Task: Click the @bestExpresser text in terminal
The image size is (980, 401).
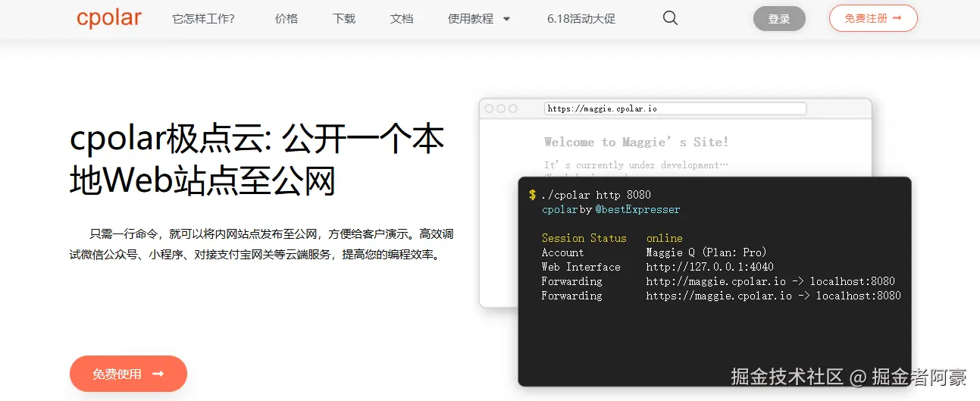Action: pyautogui.click(x=637, y=209)
